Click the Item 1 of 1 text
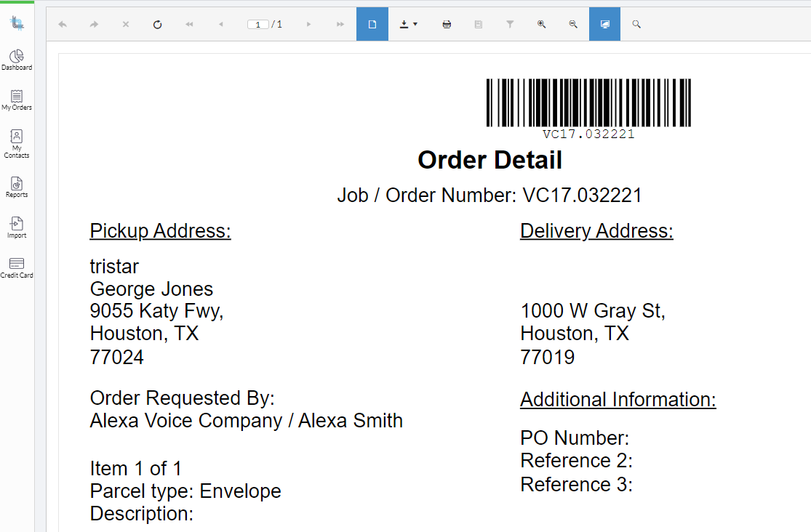 [136, 469]
